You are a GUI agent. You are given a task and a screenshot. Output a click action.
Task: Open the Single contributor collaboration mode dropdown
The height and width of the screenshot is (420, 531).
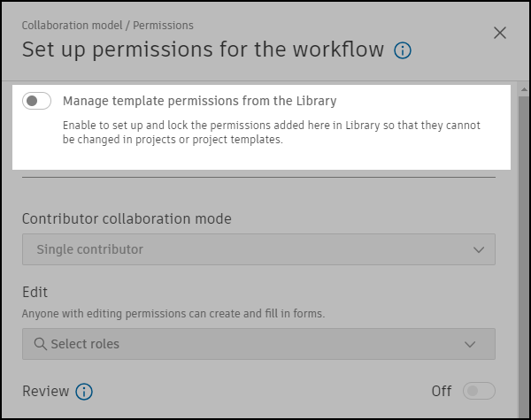pos(258,249)
